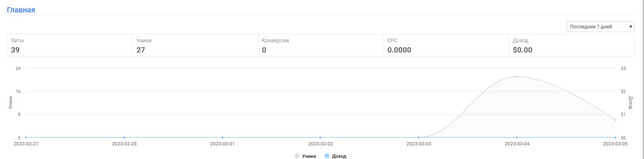Click the gray data point on 2023-03-05

point(615,120)
